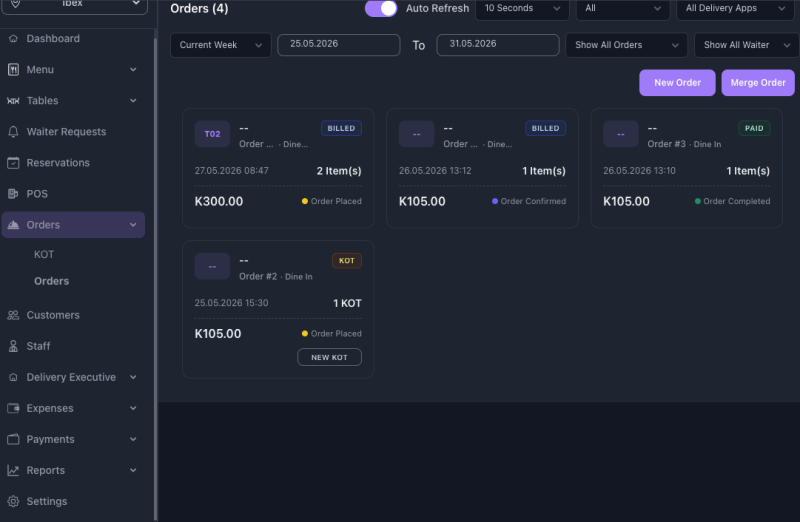Open the Customers page
Viewport: 800px width, 522px height.
[x=53, y=315]
